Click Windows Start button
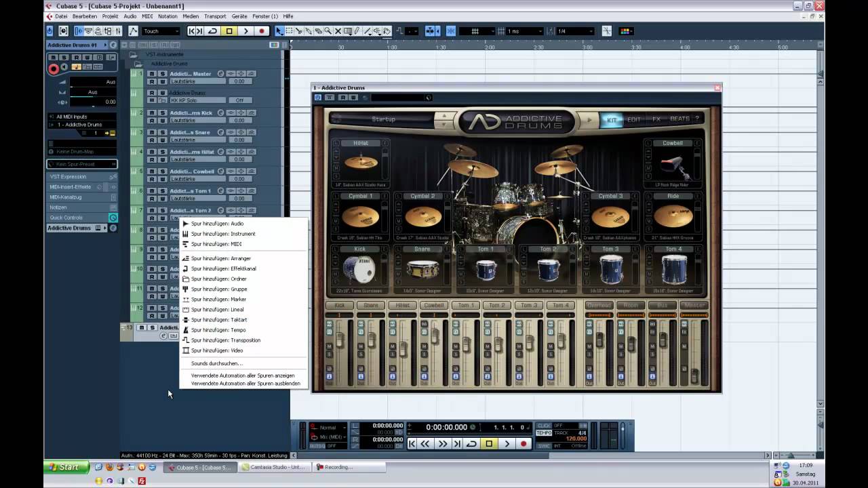The image size is (868, 488). click(66, 467)
